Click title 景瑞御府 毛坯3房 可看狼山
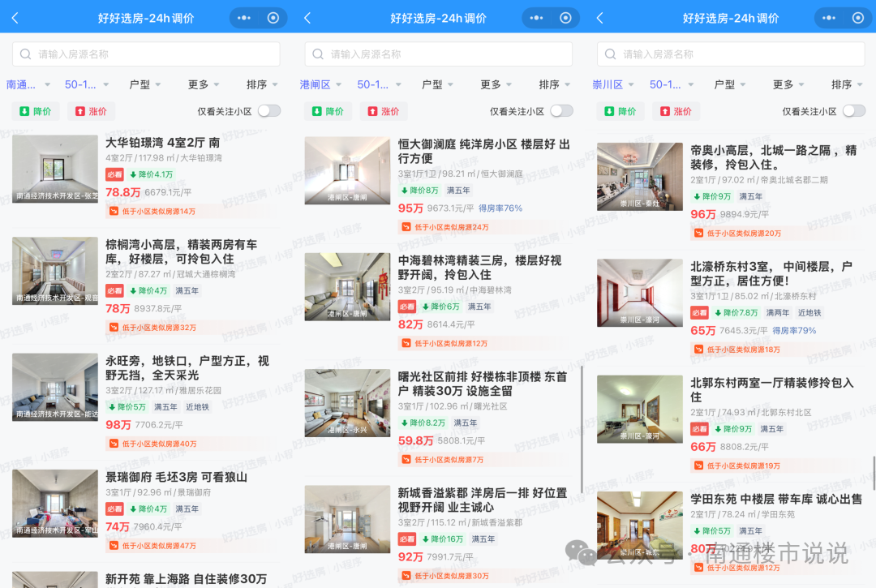 click(177, 478)
